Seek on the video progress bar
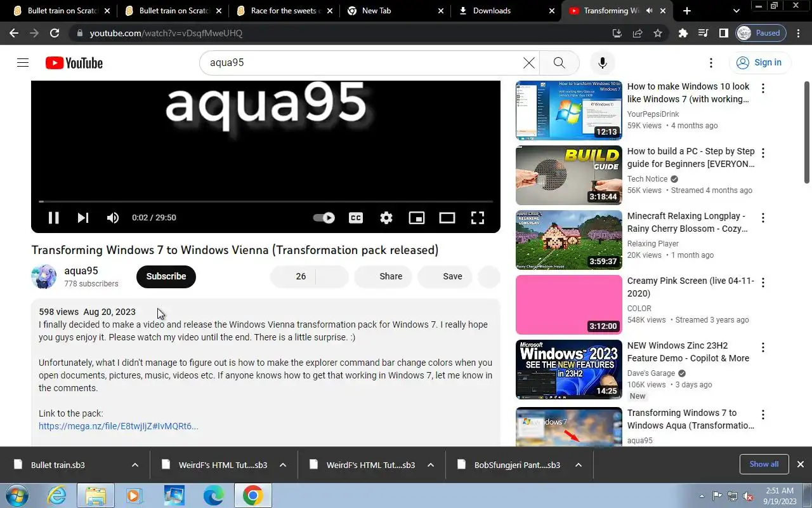The height and width of the screenshot is (508, 812). 266,201
